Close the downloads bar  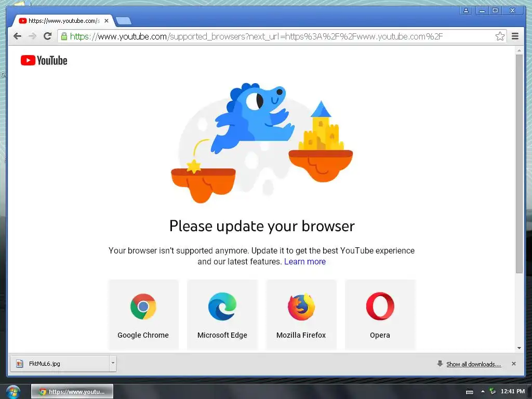pyautogui.click(x=514, y=364)
